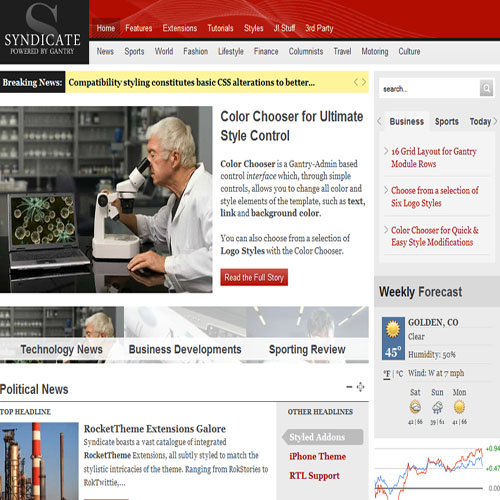Image resolution: width=500 pixels, height=500 pixels.
Task: Open the Features menu
Action: (139, 28)
